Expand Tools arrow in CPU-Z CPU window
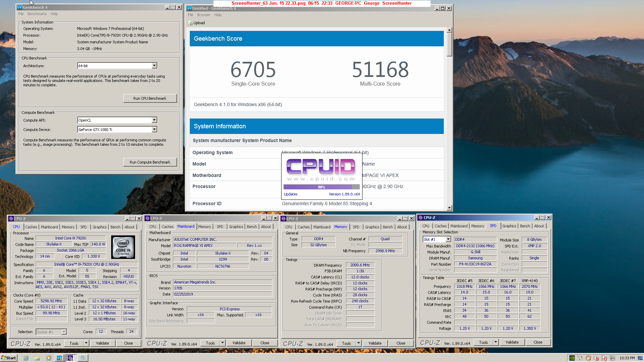 pos(86,343)
